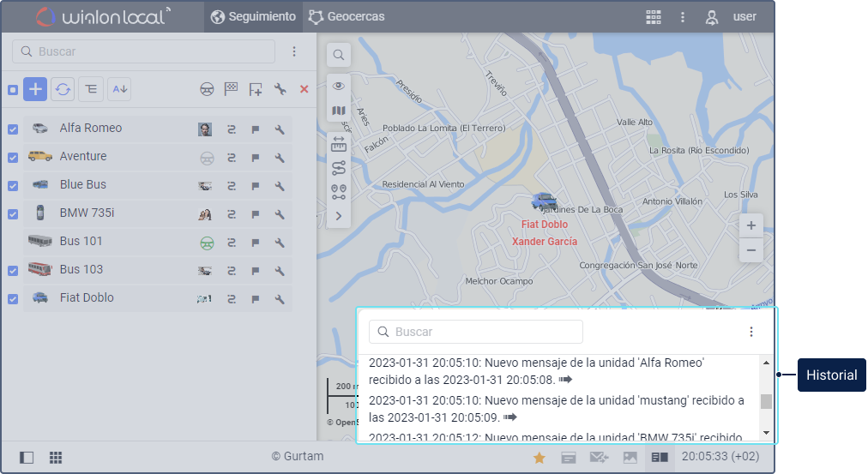868x474 pixels.
Task: Open the applications grid in top bar
Action: [x=654, y=17]
